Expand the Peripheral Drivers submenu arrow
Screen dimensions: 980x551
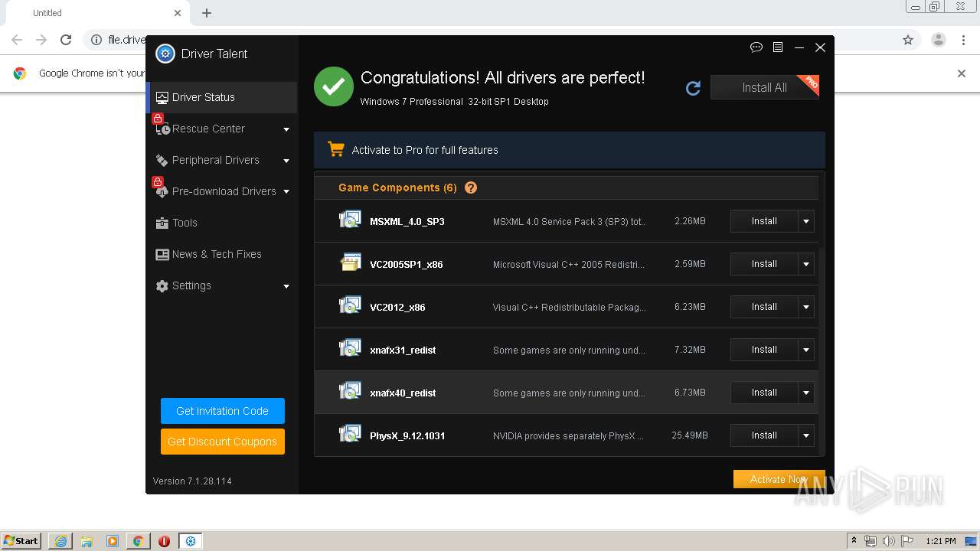pyautogui.click(x=286, y=161)
